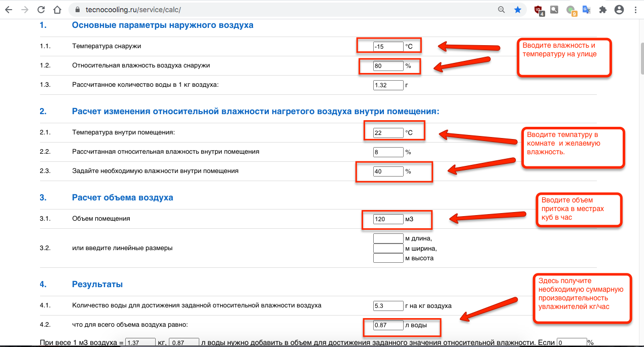Click row number '2.2.'
This screenshot has width=644, height=347.
coord(46,152)
